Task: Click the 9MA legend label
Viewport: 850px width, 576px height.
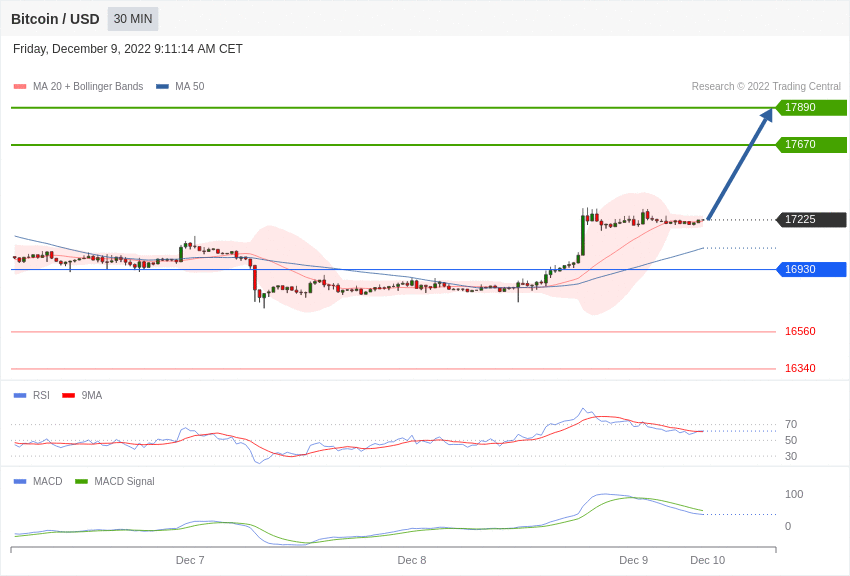Action: pos(92,396)
